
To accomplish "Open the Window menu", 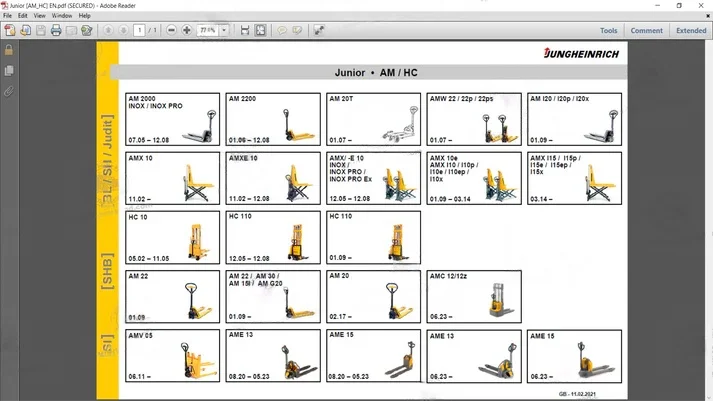I will pyautogui.click(x=62, y=15).
